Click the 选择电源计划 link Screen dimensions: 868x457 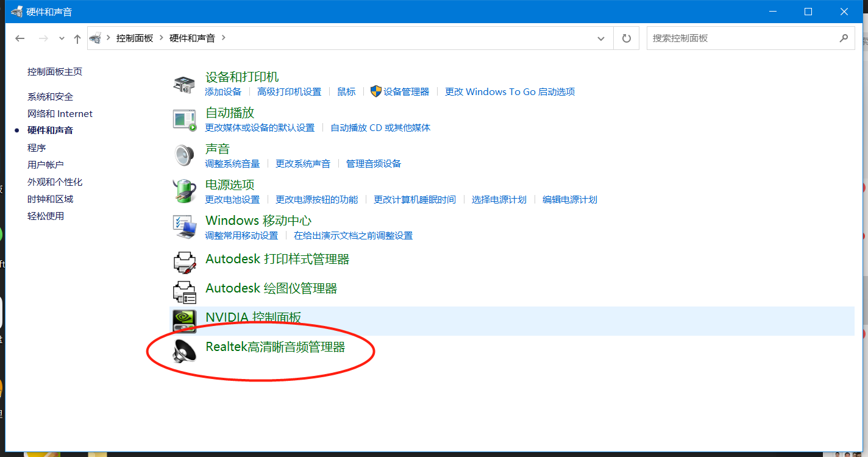click(499, 200)
